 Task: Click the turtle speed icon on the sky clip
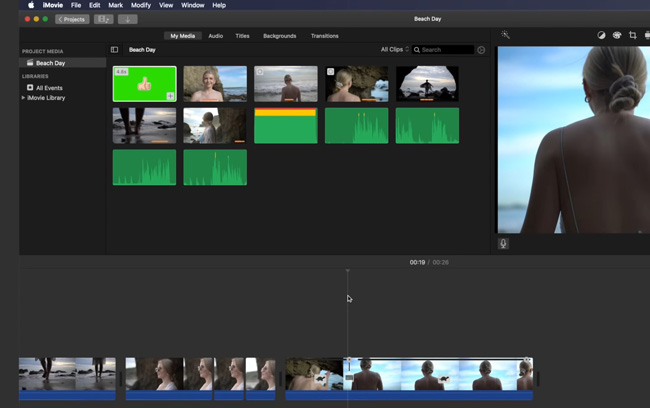pos(444,379)
